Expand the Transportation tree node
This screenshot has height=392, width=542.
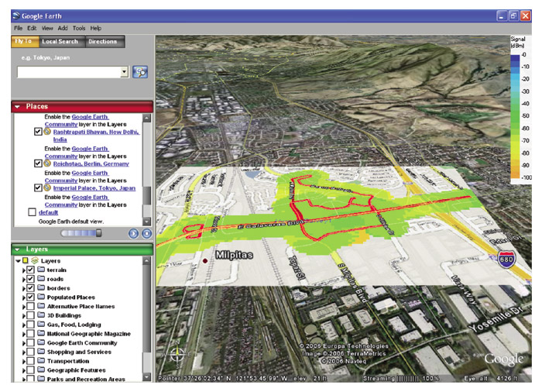click(24, 361)
